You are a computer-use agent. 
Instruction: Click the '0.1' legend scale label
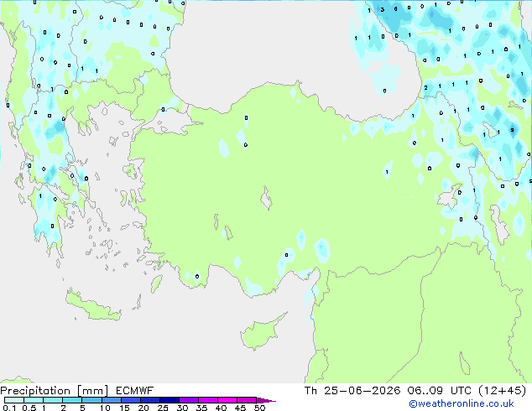click(x=9, y=408)
